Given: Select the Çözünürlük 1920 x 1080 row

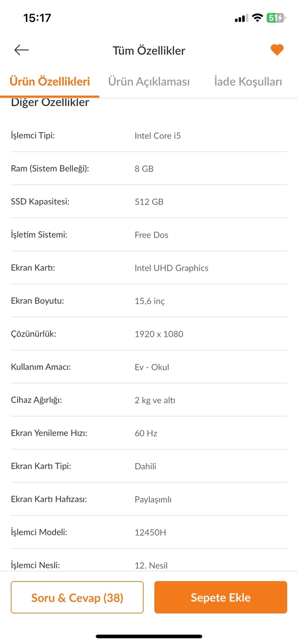Looking at the screenshot, I should [x=149, y=334].
